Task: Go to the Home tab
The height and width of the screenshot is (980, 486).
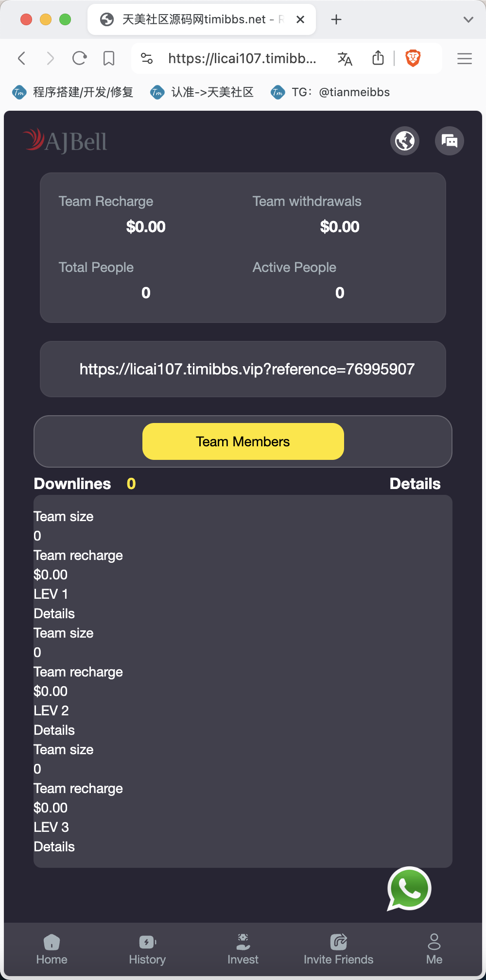Action: point(52,949)
